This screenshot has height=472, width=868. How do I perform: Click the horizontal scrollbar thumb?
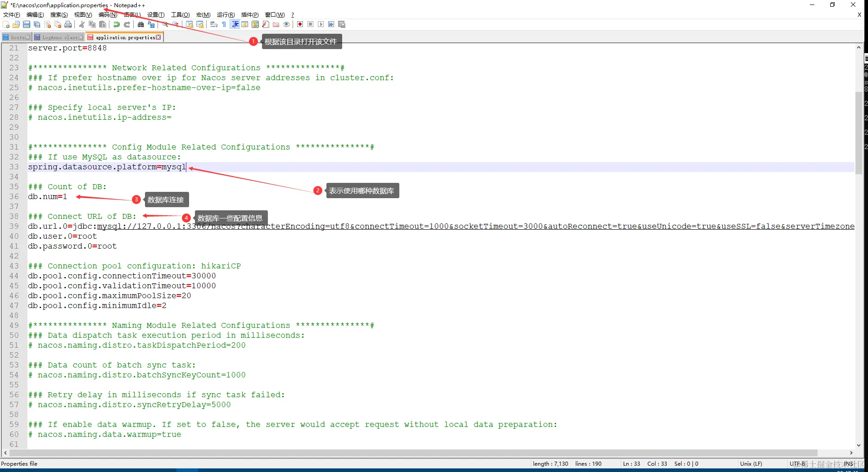(413, 453)
